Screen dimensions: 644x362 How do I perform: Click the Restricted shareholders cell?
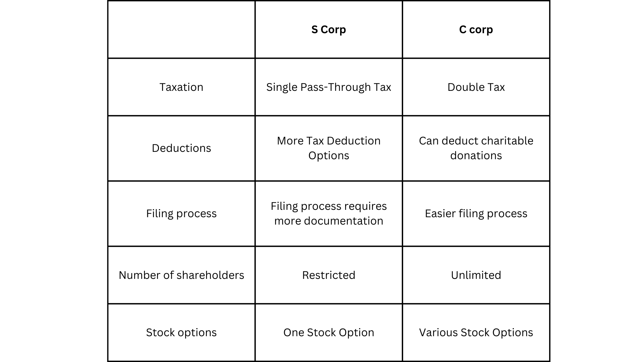329,275
